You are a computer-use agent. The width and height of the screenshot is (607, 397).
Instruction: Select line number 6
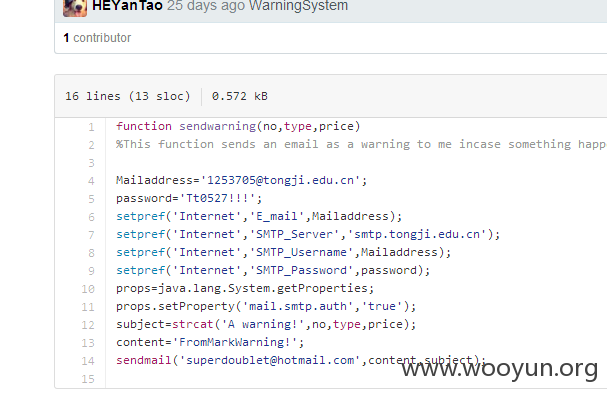click(91, 217)
